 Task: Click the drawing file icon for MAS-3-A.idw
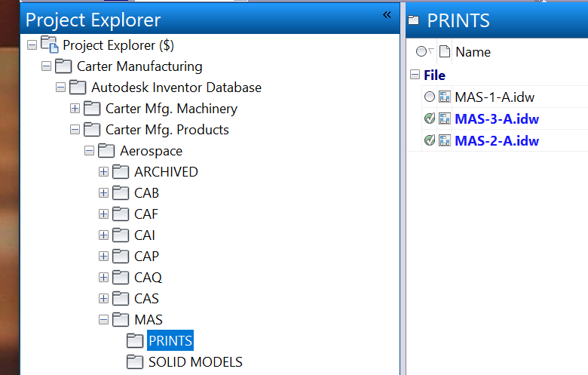445,118
